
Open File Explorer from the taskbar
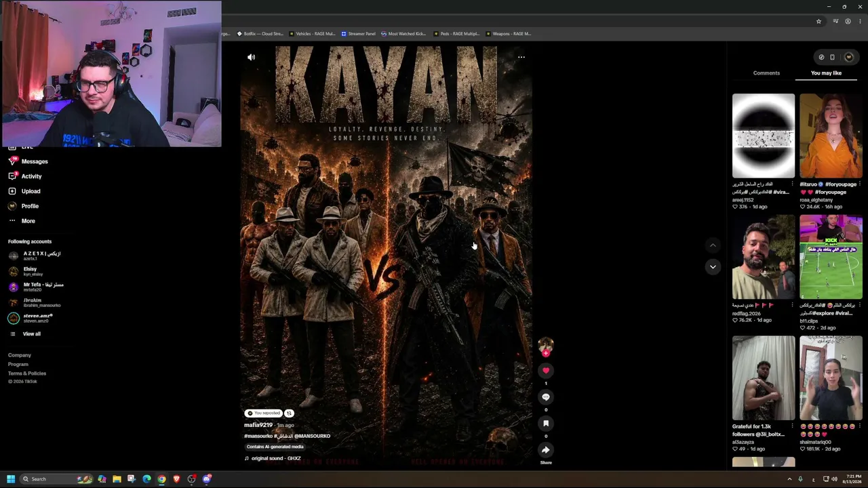coord(117,479)
